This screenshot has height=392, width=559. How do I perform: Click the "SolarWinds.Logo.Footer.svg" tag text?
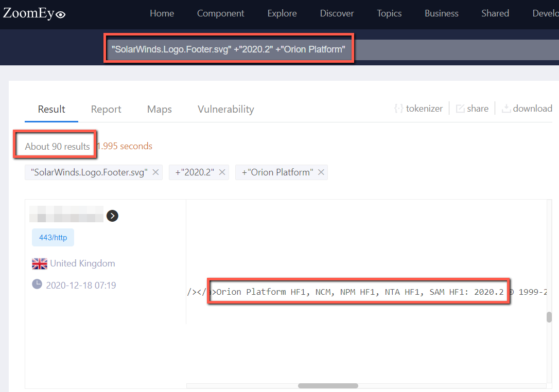click(x=89, y=172)
